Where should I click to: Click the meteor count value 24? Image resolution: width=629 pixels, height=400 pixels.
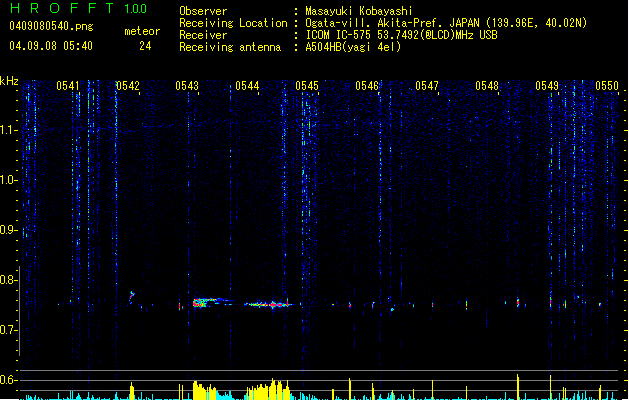145,46
